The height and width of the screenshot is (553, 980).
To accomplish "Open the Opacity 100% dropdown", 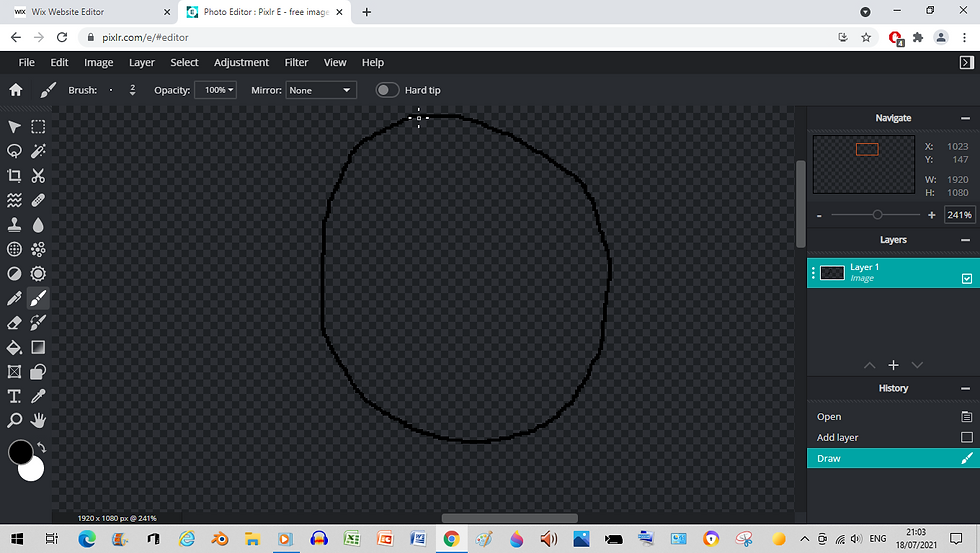I will tap(215, 90).
